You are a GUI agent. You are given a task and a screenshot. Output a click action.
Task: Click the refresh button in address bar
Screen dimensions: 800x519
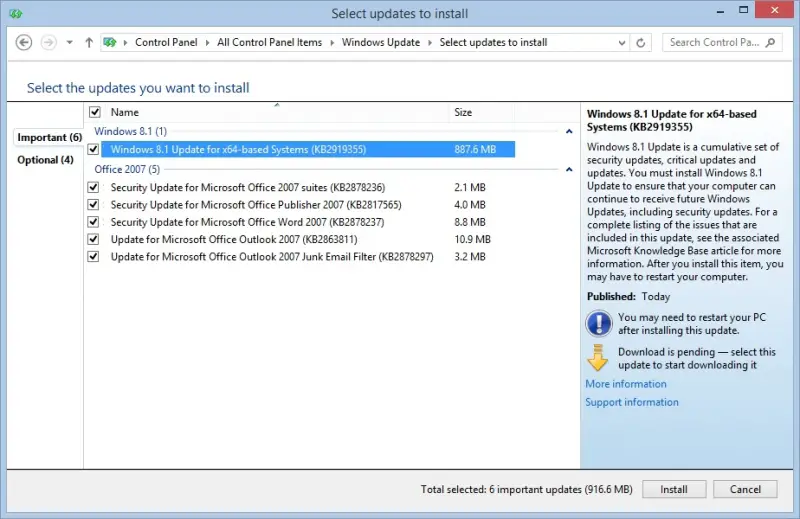coord(641,43)
